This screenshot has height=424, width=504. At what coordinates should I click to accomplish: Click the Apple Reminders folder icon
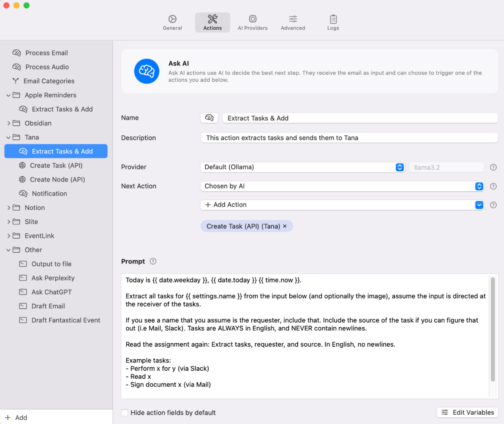[16, 95]
